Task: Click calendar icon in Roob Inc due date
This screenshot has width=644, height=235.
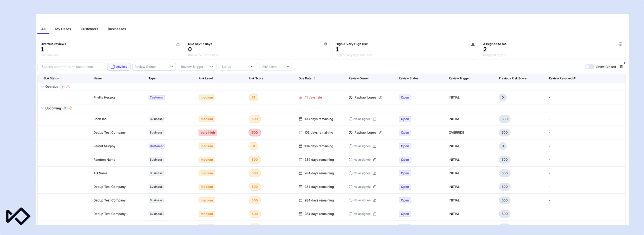Action: (300, 119)
